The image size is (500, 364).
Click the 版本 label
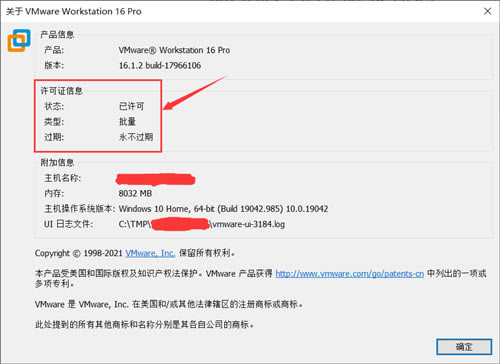click(54, 65)
